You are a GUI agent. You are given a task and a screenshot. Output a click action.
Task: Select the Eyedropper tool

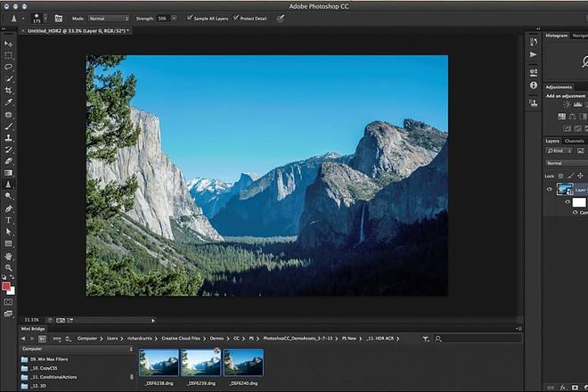pyautogui.click(x=8, y=102)
